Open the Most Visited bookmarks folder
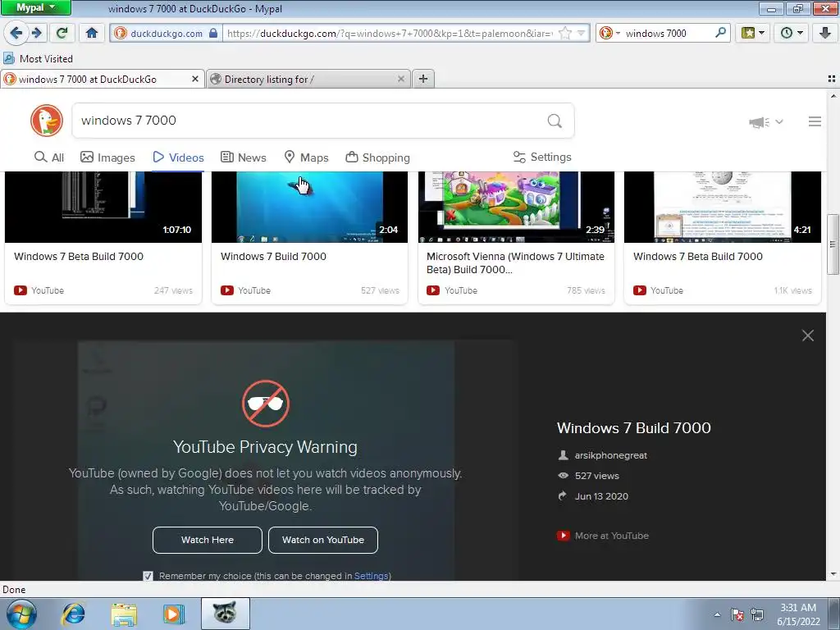Image resolution: width=840 pixels, height=630 pixels. (x=38, y=58)
